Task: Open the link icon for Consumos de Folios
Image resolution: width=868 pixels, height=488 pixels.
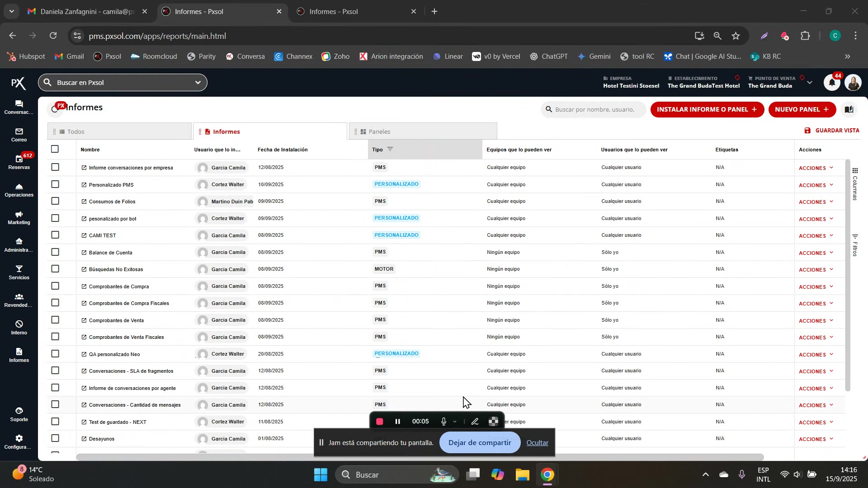Action: pyautogui.click(x=84, y=202)
